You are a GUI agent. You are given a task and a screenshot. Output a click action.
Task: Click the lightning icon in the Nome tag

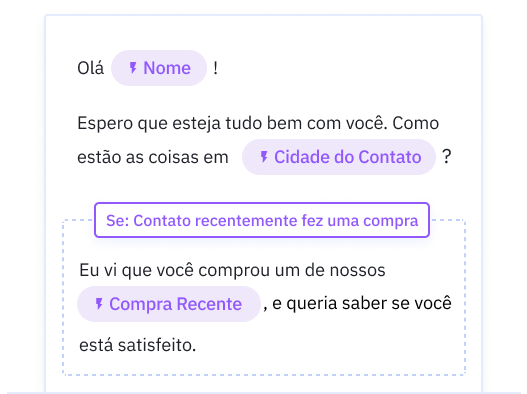(x=133, y=68)
